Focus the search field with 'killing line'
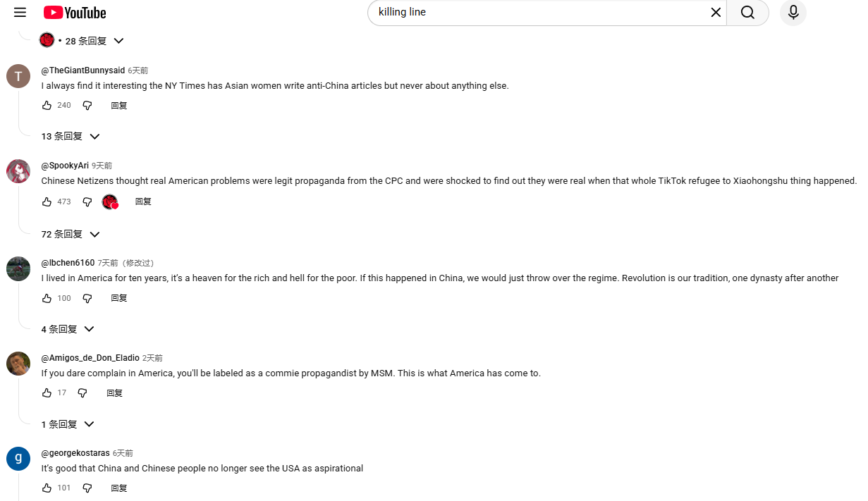This screenshot has height=501, width=868. click(x=536, y=12)
